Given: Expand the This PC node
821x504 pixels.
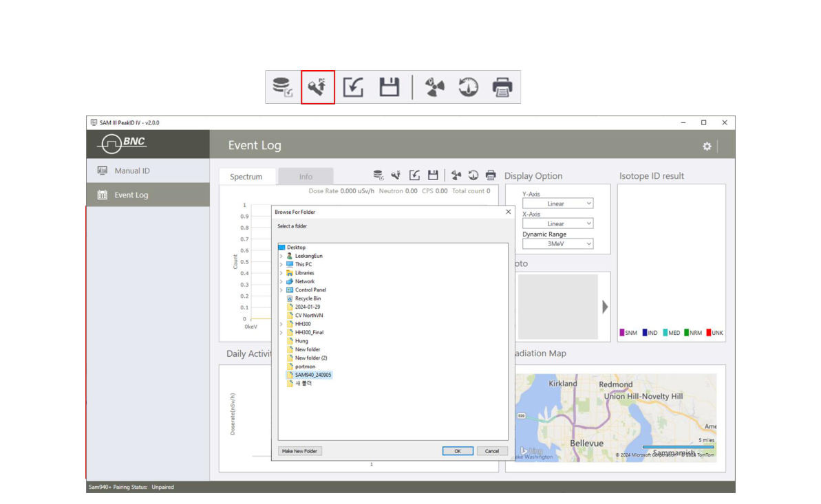Looking at the screenshot, I should (x=281, y=264).
